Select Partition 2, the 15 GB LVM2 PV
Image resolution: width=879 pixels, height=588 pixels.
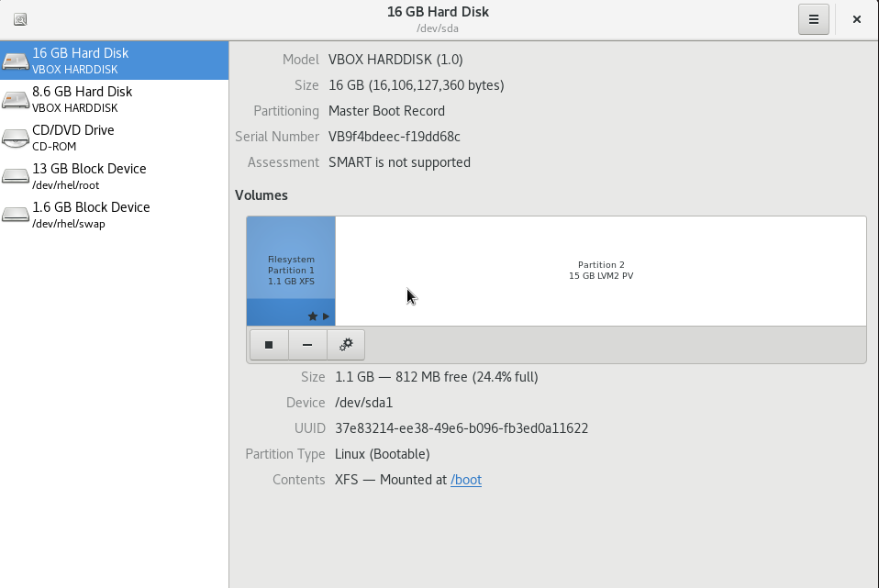(601, 270)
